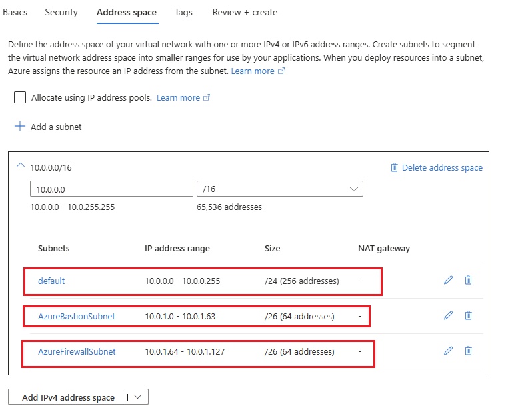The width and height of the screenshot is (512, 420).
Task: Go to the Review + create tab
Action: pos(245,12)
